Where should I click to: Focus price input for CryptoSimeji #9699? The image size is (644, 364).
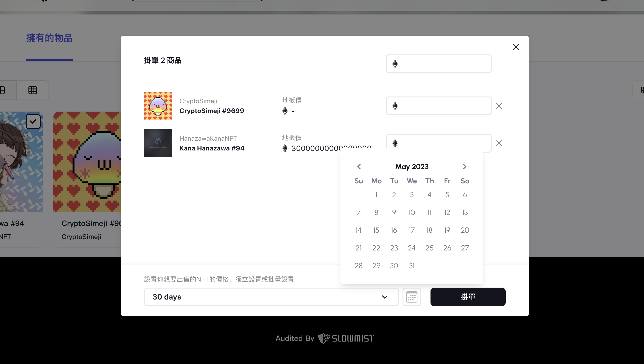(438, 106)
